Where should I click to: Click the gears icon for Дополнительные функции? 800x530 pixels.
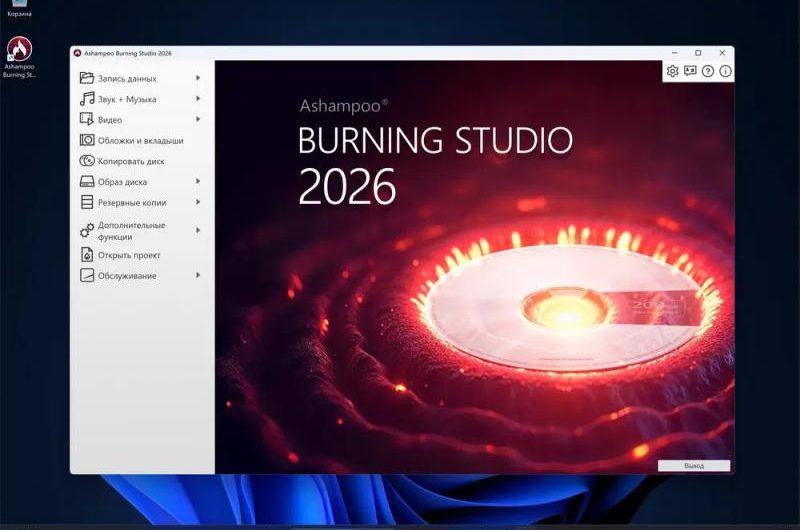87,231
